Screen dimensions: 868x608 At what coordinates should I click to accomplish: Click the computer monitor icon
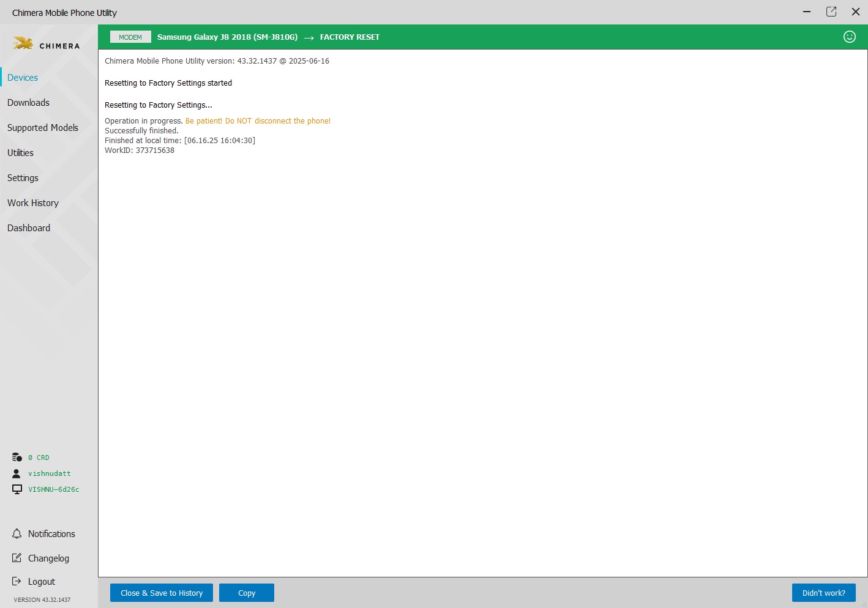coord(17,489)
